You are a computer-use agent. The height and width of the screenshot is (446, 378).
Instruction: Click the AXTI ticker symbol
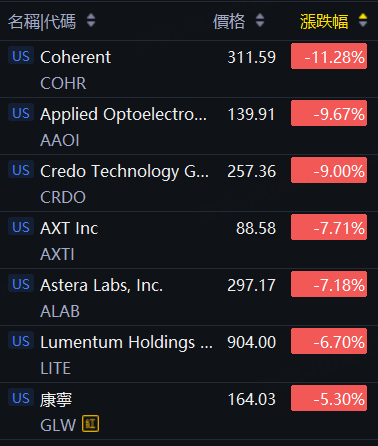pyautogui.click(x=57, y=254)
